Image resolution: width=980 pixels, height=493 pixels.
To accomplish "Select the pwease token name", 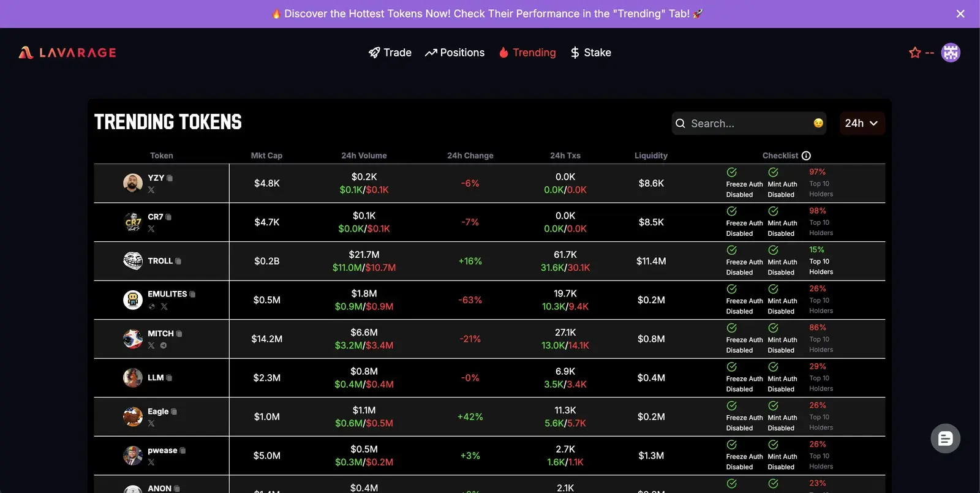I will 162,450.
